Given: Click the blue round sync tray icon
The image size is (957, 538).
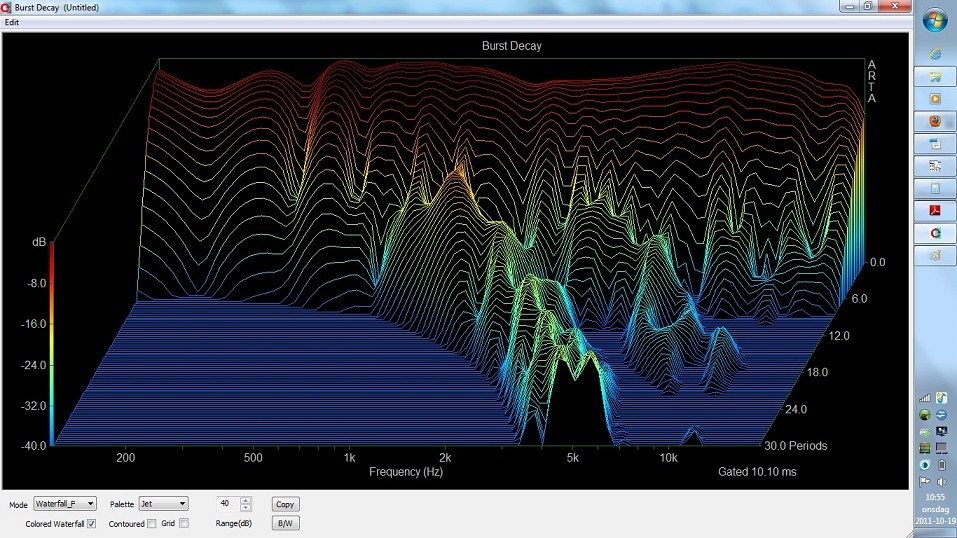Looking at the screenshot, I should click(x=942, y=415).
